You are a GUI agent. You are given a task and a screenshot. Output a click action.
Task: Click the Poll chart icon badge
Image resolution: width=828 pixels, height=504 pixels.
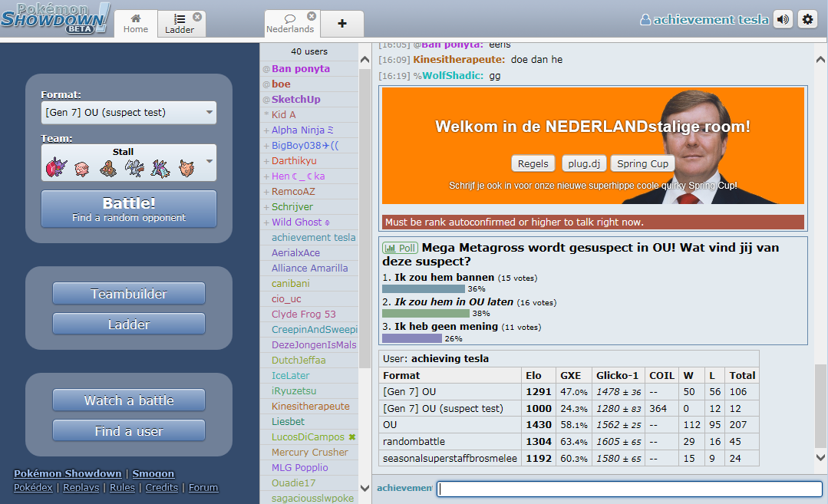[399, 248]
